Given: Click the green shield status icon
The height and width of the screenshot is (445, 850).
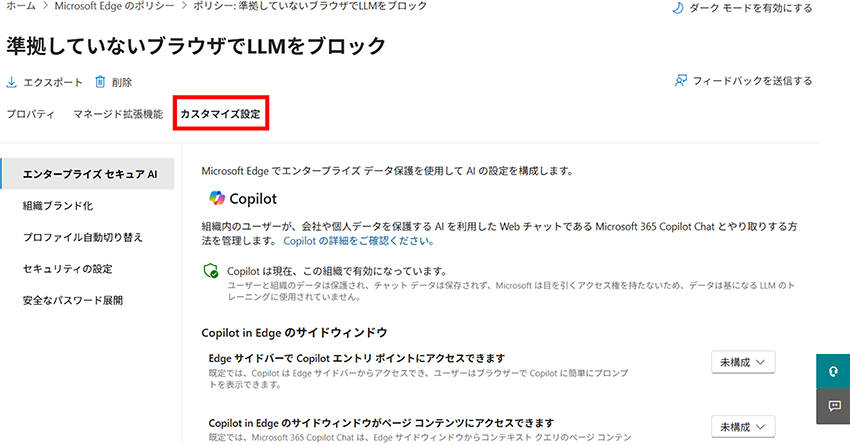Looking at the screenshot, I should [211, 271].
